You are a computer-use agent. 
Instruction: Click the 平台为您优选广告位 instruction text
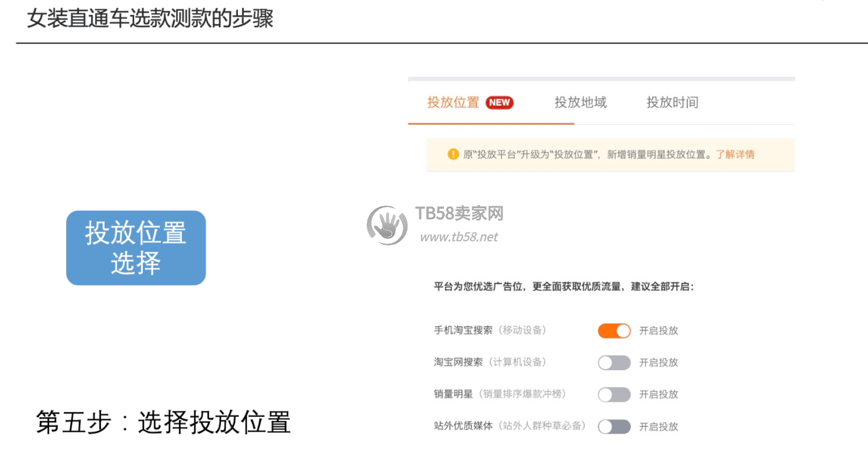click(564, 287)
